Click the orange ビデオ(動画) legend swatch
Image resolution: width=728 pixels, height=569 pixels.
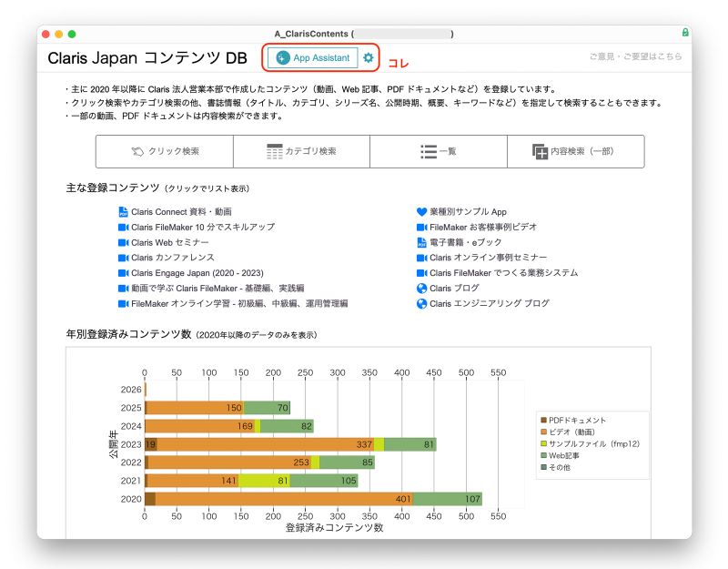click(543, 432)
